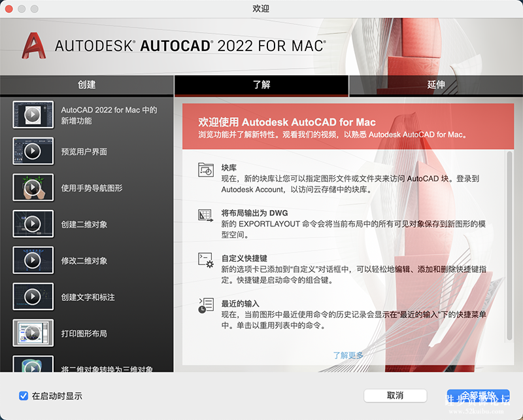This screenshot has height=420, width=523.
Task: Click the 取消 button
Action: click(x=396, y=396)
